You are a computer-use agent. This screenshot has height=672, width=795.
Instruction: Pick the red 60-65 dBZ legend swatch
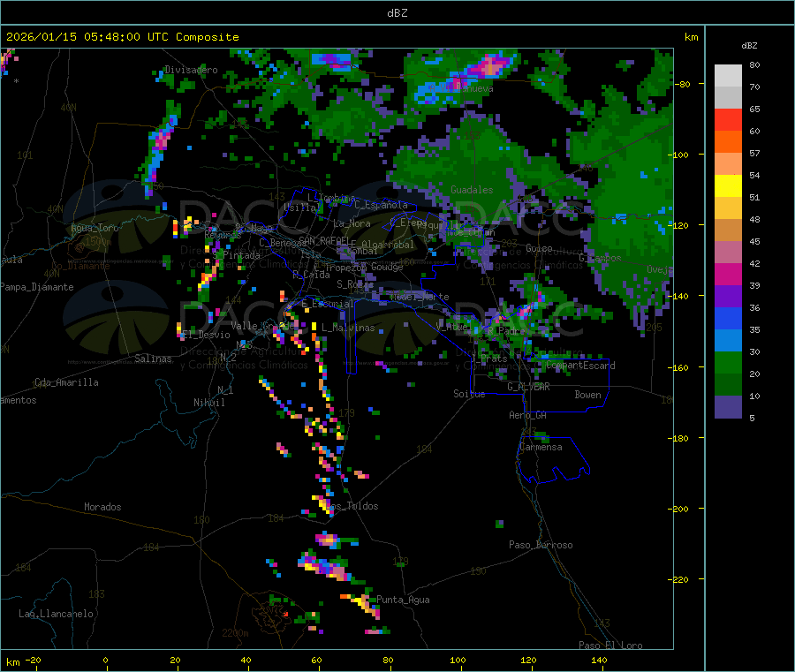(x=728, y=119)
